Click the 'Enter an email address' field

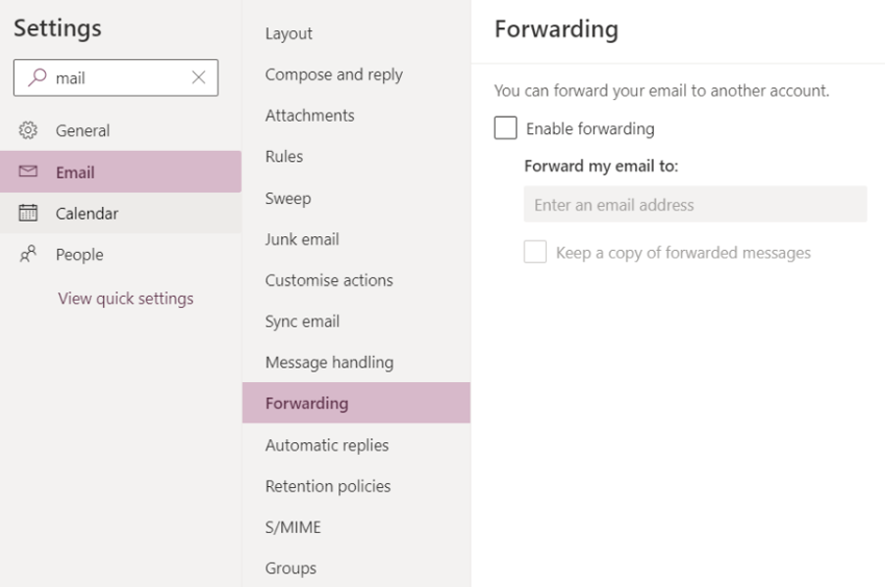tap(694, 204)
